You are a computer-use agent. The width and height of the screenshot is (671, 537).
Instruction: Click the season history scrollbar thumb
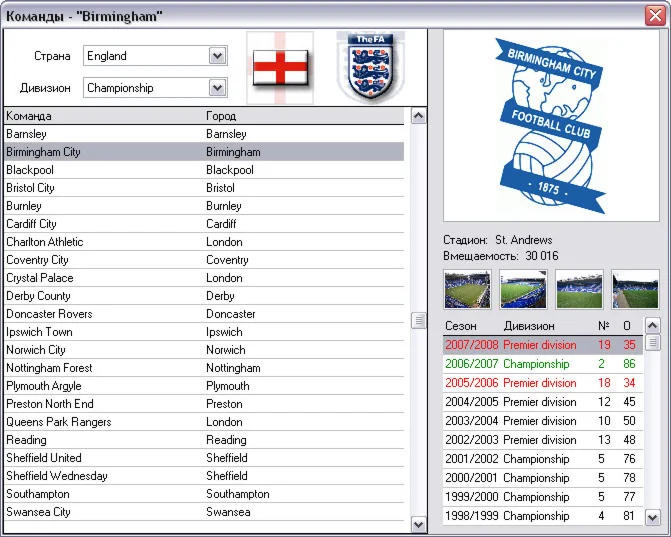[x=652, y=343]
